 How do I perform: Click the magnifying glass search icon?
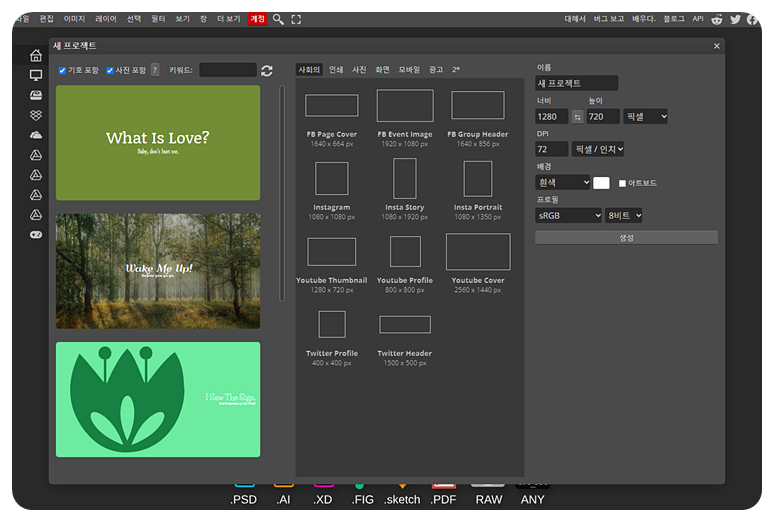coord(278,19)
